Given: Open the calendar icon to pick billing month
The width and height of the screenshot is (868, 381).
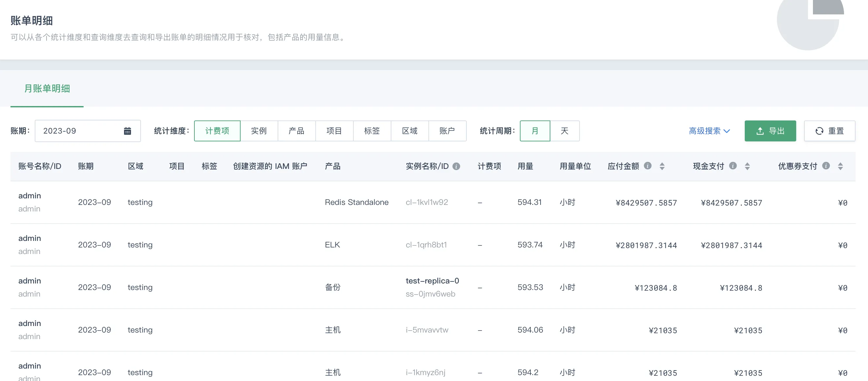Looking at the screenshot, I should (x=128, y=131).
